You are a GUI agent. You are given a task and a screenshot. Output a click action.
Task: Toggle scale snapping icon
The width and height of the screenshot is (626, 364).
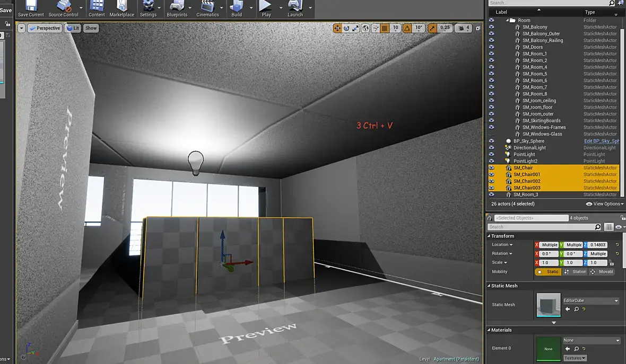pos(432,28)
